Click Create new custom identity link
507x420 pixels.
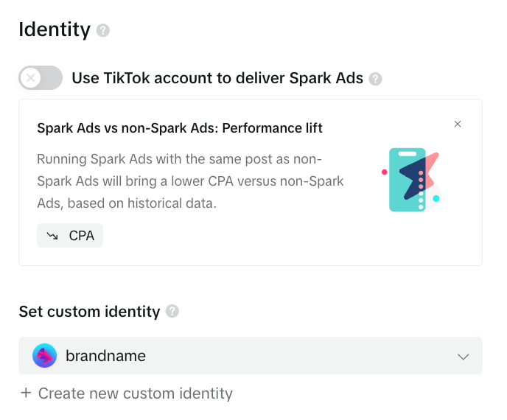pos(135,393)
